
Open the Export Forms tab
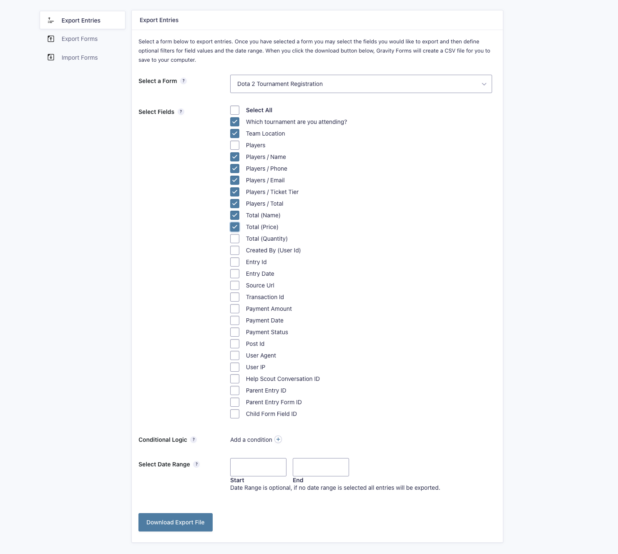point(79,39)
